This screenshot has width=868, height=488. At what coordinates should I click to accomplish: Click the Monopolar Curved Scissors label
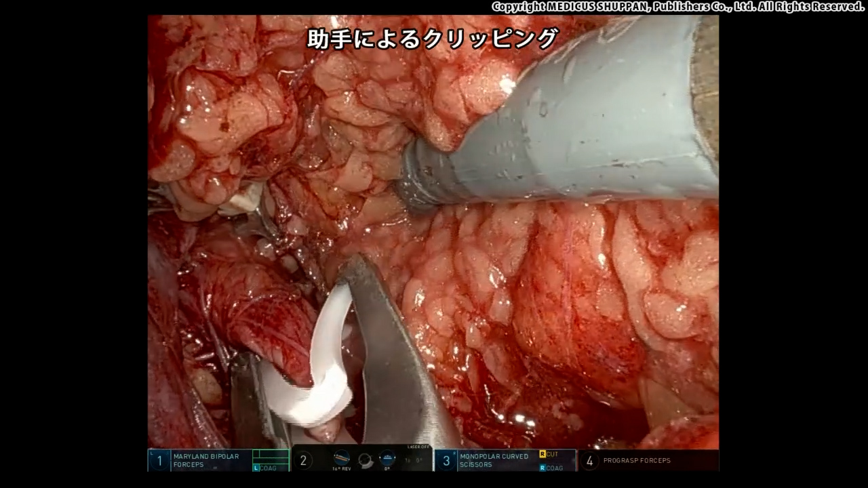[494, 461]
